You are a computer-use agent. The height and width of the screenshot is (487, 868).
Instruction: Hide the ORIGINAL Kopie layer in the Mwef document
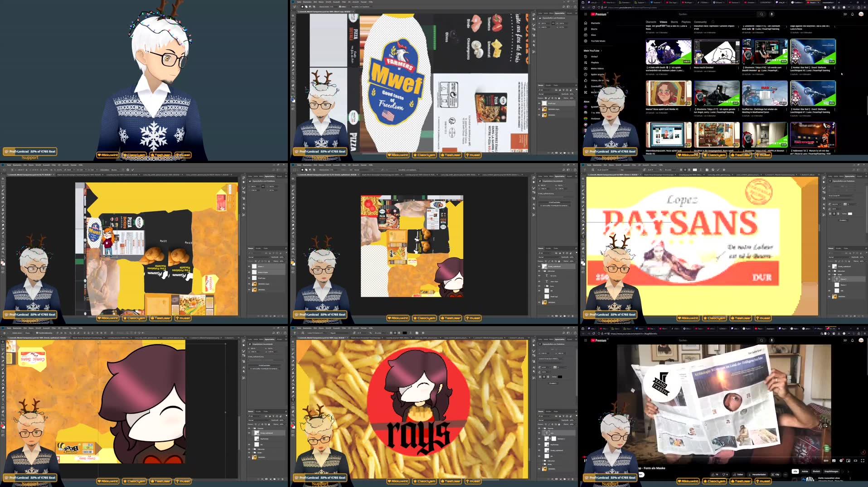(539, 109)
